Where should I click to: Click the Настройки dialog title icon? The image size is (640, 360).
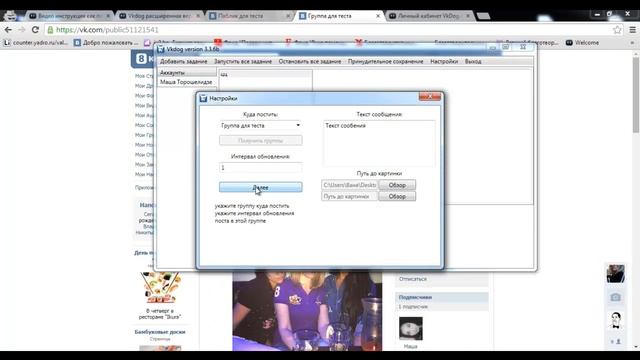point(203,98)
